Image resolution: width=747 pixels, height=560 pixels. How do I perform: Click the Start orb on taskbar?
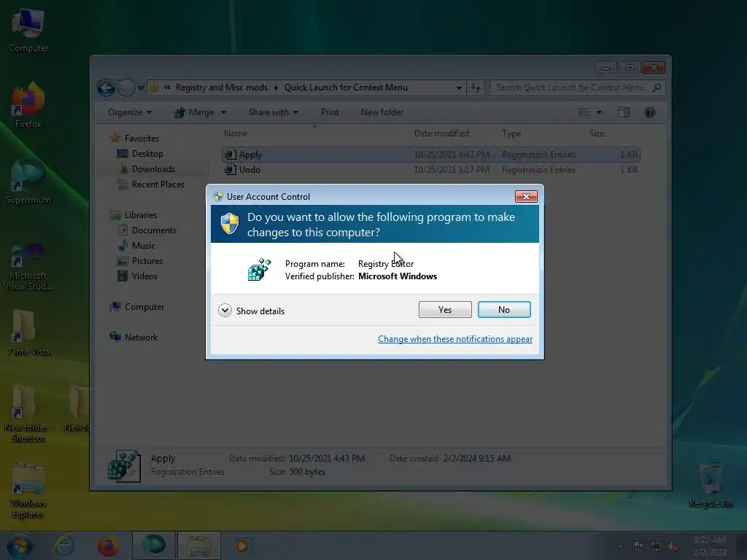click(20, 545)
